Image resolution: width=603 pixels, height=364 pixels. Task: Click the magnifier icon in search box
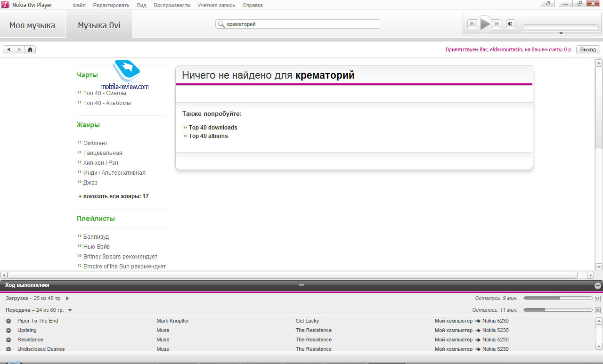[x=221, y=24]
